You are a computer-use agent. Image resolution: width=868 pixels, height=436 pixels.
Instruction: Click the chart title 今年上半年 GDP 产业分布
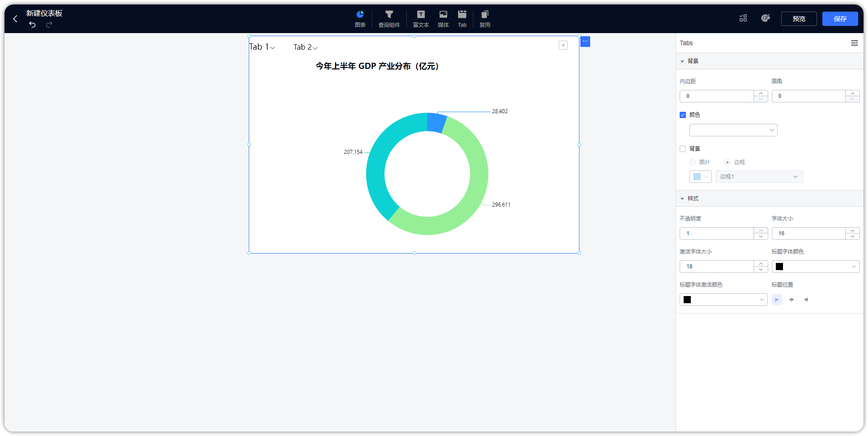[377, 66]
